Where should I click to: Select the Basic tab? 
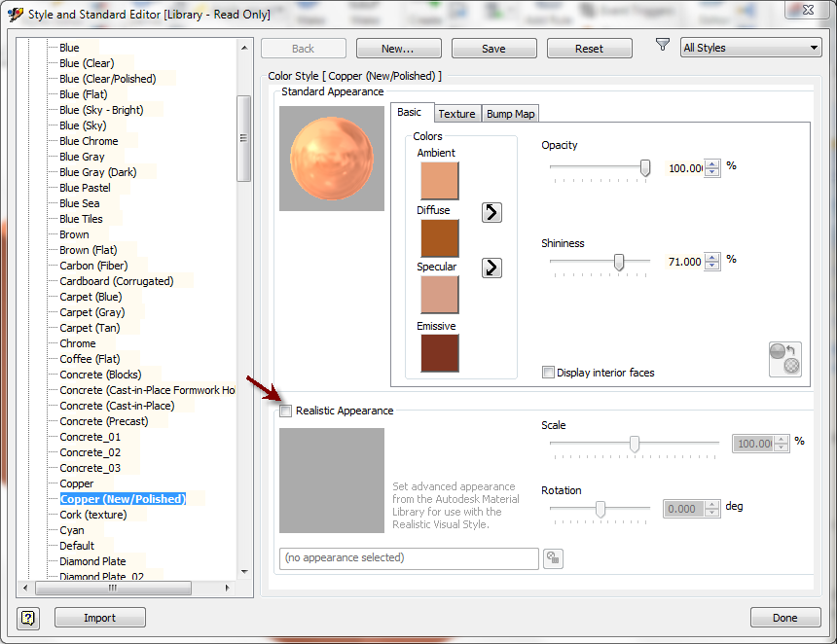click(x=412, y=112)
